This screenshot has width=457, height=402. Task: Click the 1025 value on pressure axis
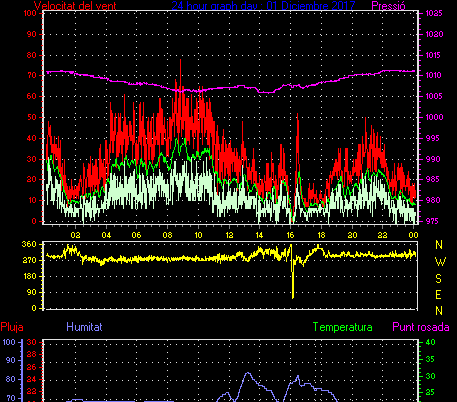click(434, 13)
